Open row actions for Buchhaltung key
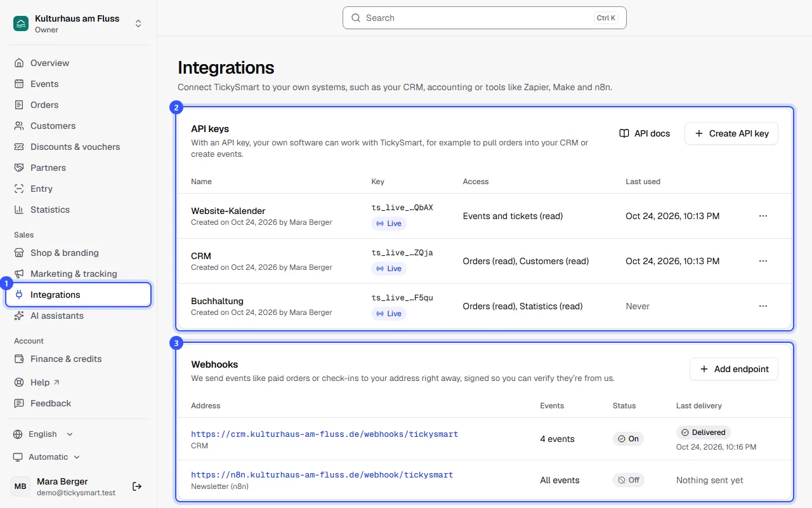Screen dimensions: 812x508 click(x=763, y=306)
